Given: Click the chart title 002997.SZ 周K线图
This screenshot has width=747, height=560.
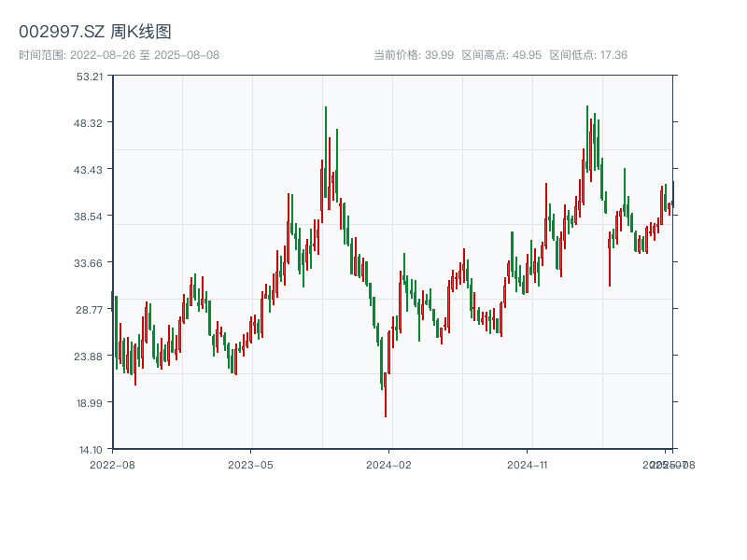Looking at the screenshot, I should pyautogui.click(x=95, y=32).
